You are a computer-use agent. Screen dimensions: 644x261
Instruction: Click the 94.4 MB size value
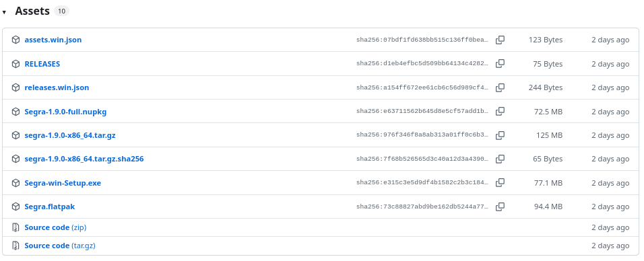coord(548,207)
